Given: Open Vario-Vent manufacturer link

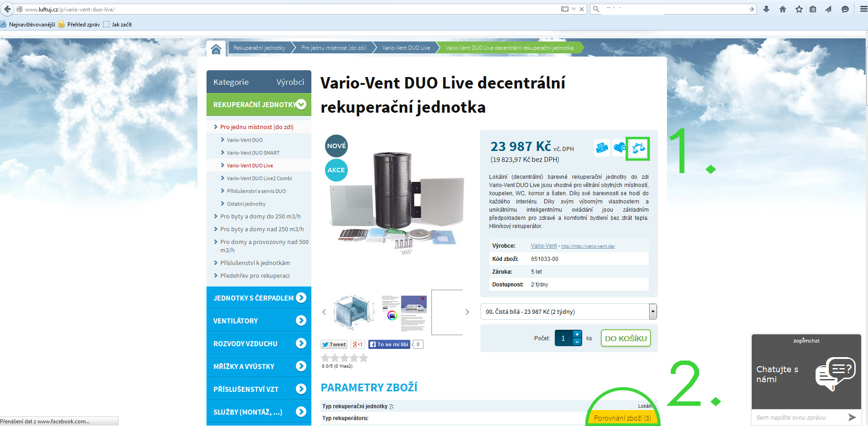Looking at the screenshot, I should pos(544,246).
